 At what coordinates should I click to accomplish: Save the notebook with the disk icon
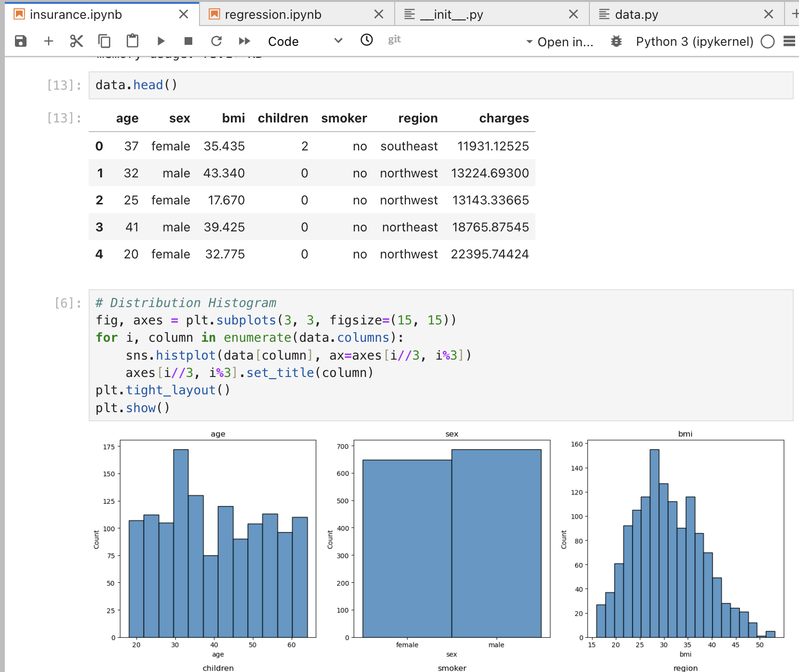click(21, 41)
